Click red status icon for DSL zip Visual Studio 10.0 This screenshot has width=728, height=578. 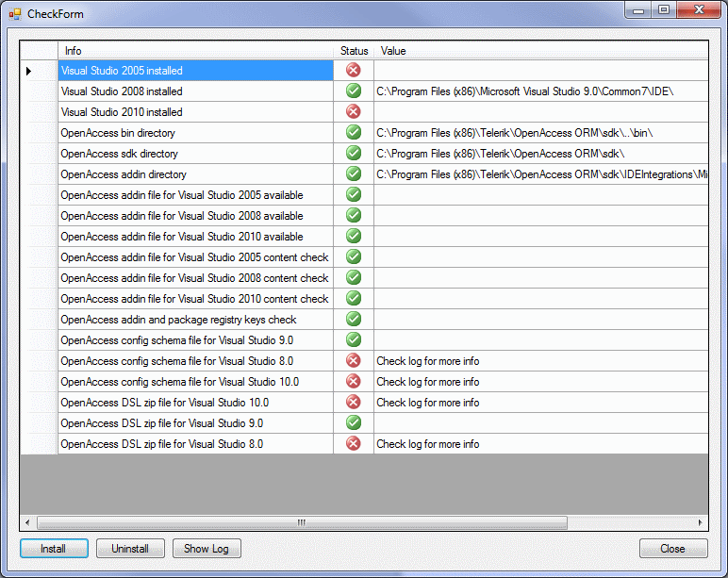[354, 402]
